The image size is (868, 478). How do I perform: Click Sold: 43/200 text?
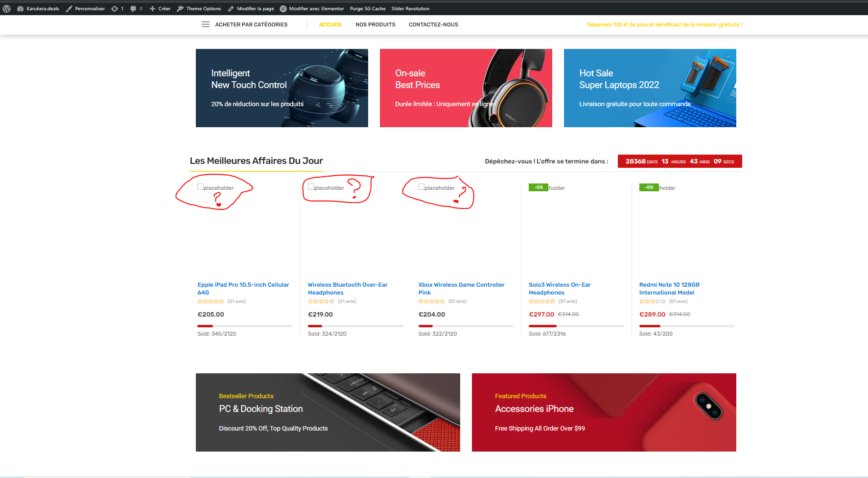point(656,334)
